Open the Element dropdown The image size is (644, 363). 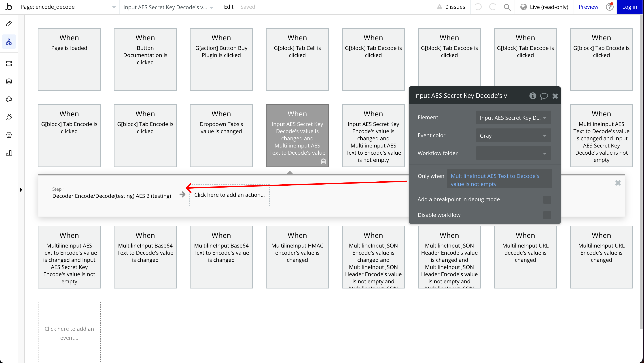click(514, 118)
